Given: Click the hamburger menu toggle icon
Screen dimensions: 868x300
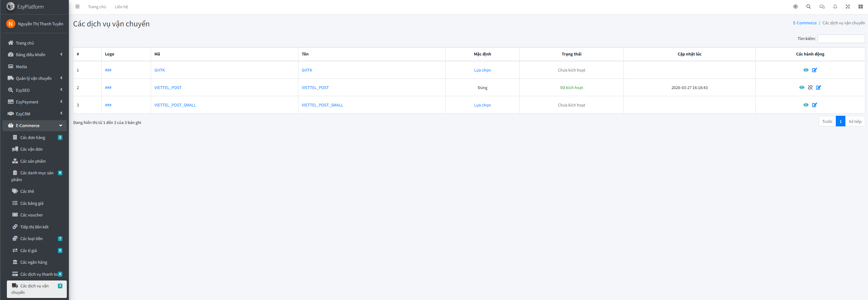Looking at the screenshot, I should 77,7.
